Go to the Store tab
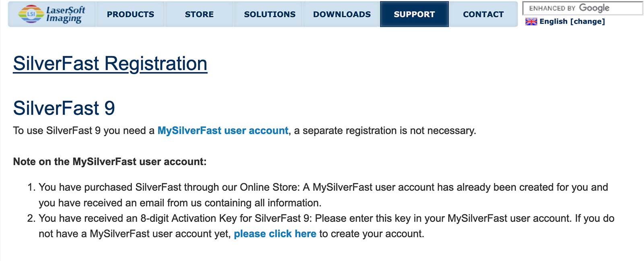The width and height of the screenshot is (644, 261). point(199,14)
